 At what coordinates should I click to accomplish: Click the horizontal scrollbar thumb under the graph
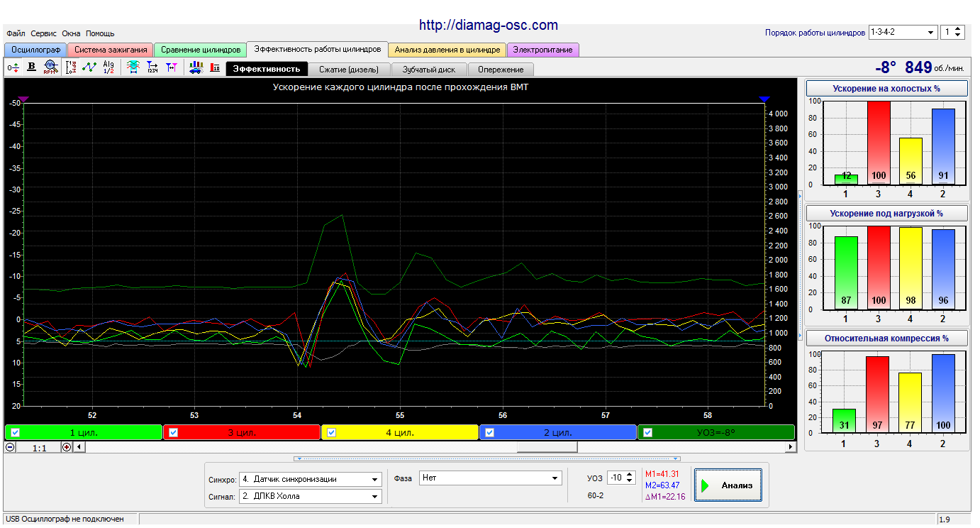[x=547, y=447]
